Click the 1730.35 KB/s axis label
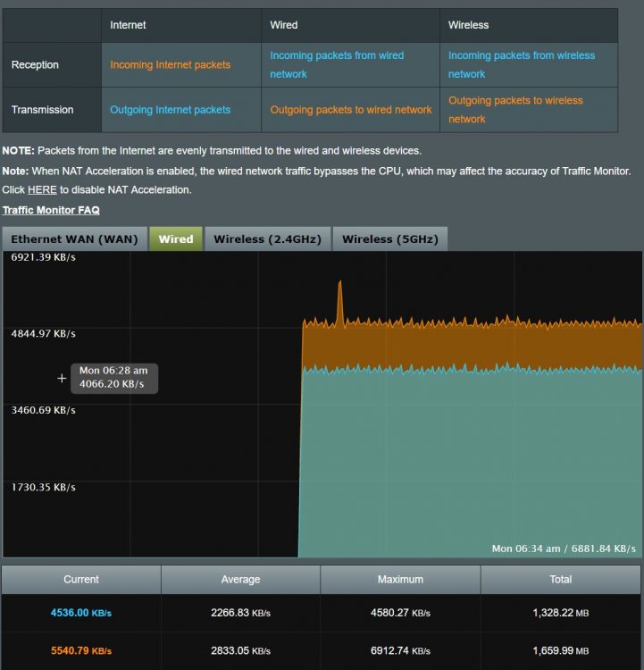Viewport: 644px width, 670px height. (43, 487)
